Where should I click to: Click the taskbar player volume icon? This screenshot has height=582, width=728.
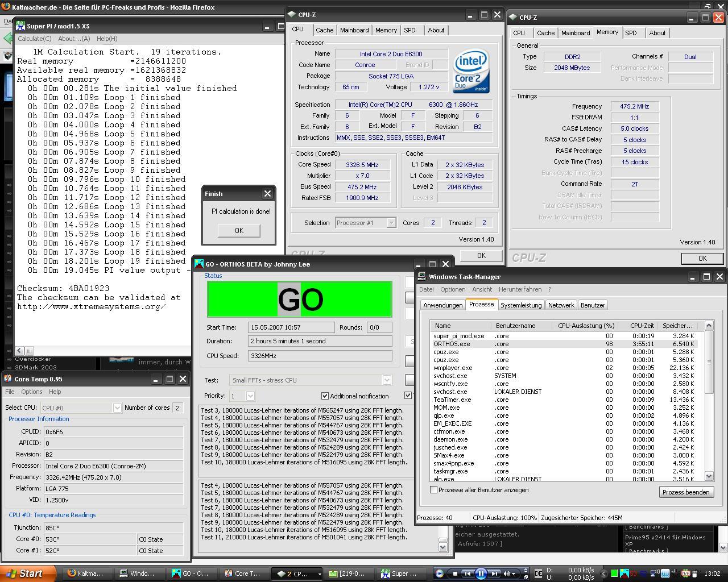(x=508, y=573)
